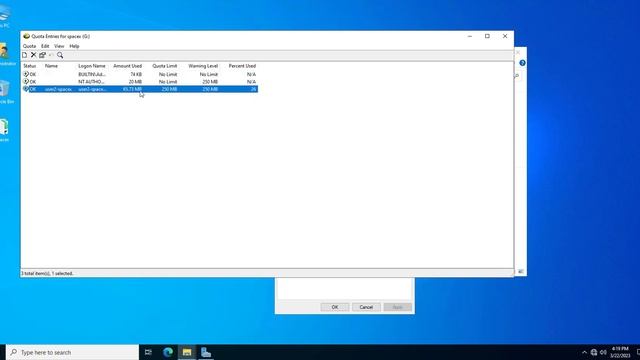
Task: Click the disabled Apply button in the dialog behind
Action: 398,307
